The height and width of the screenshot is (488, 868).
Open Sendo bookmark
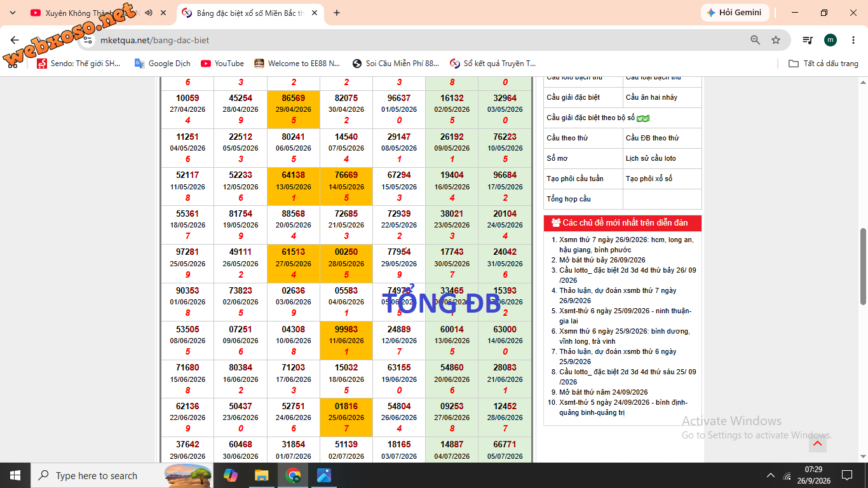79,64
